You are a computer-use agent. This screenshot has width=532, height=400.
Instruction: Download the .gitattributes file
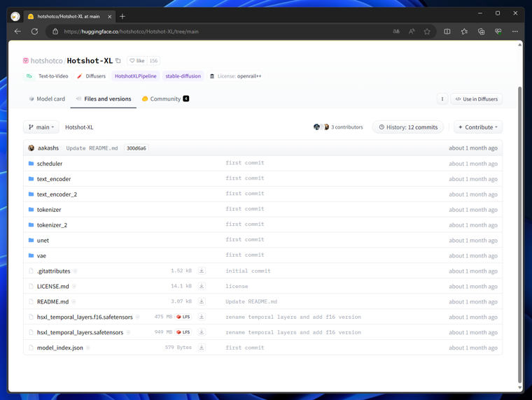point(202,271)
